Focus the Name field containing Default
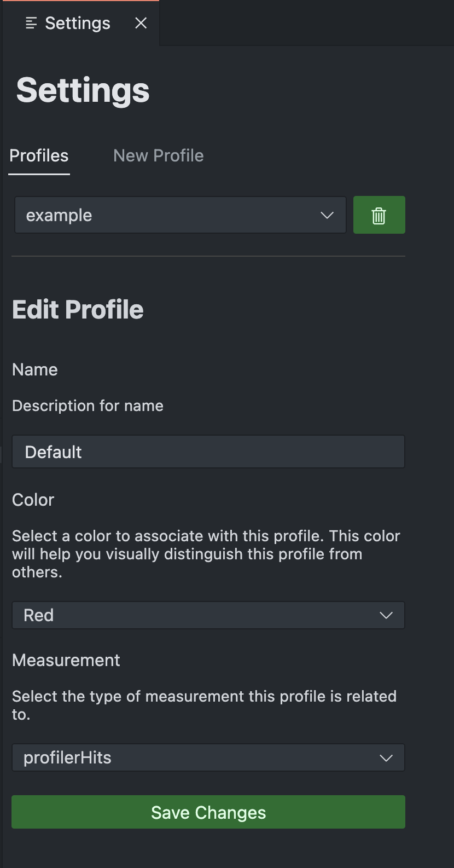 pyautogui.click(x=208, y=452)
